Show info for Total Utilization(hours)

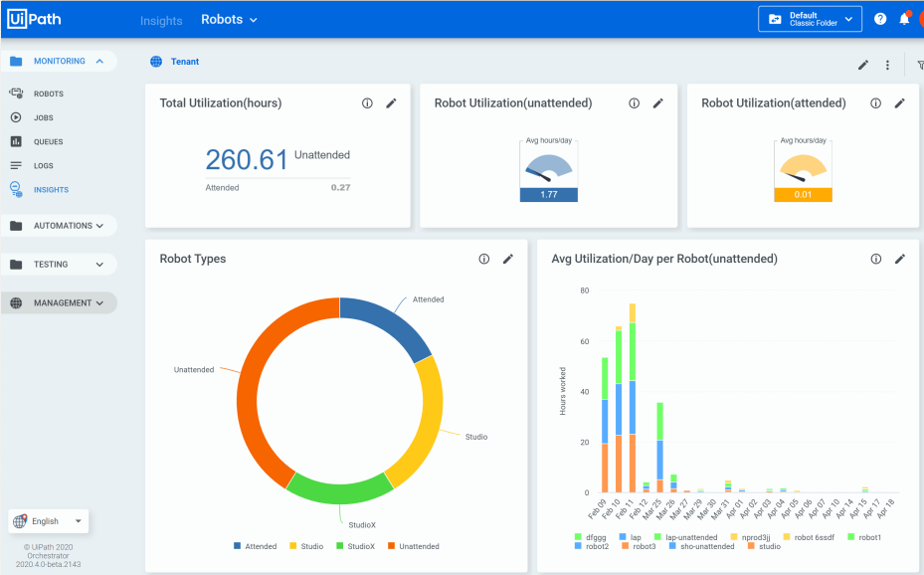(367, 103)
